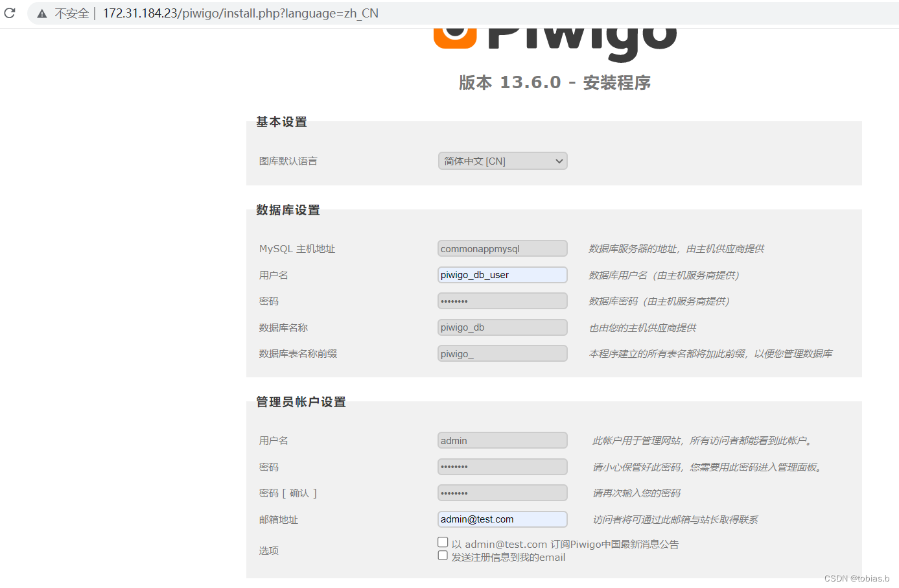Reload the page with the refresh icon
Image resolution: width=899 pixels, height=588 pixels.
pos(10,13)
